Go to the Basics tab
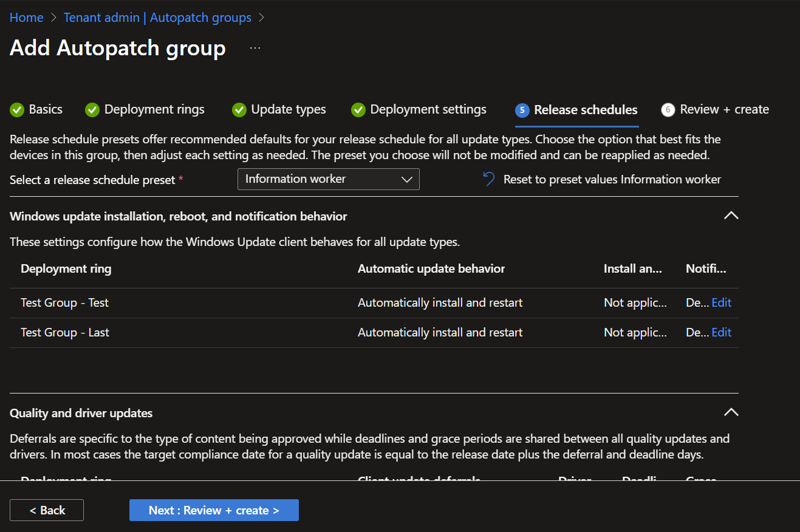 point(36,110)
